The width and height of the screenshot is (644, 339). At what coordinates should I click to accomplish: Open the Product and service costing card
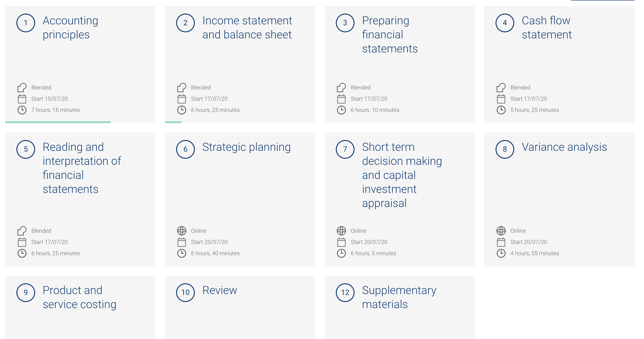coord(80,307)
